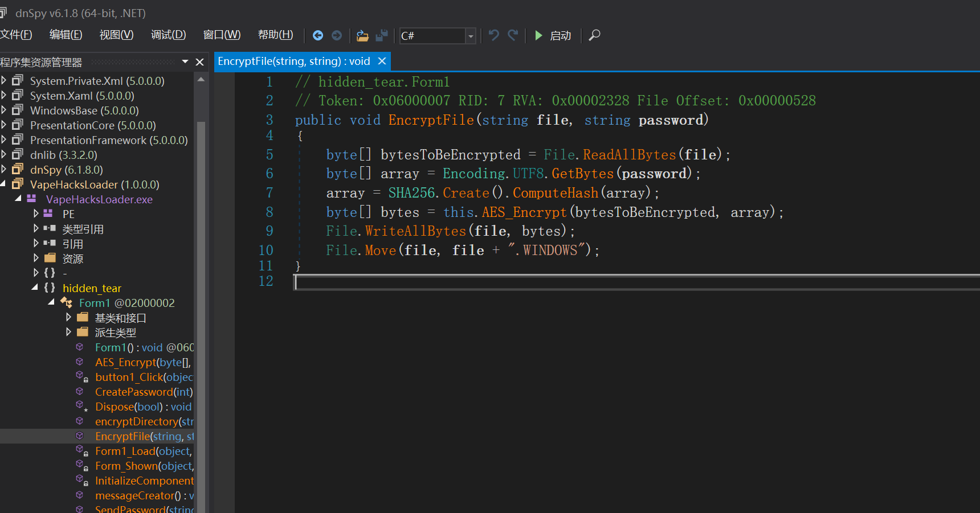Viewport: 980px width, 513px height.
Task: Open the 调试(D) menu
Action: [x=168, y=35]
